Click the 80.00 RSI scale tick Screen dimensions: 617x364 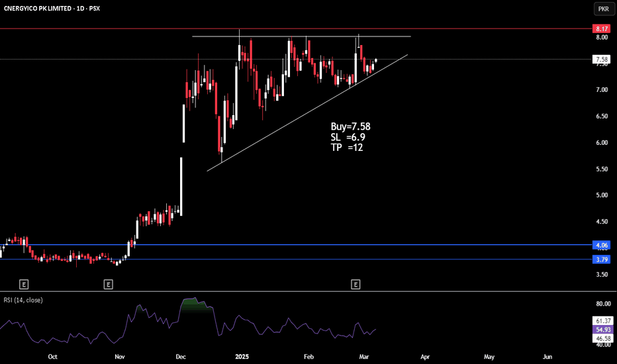(603, 304)
